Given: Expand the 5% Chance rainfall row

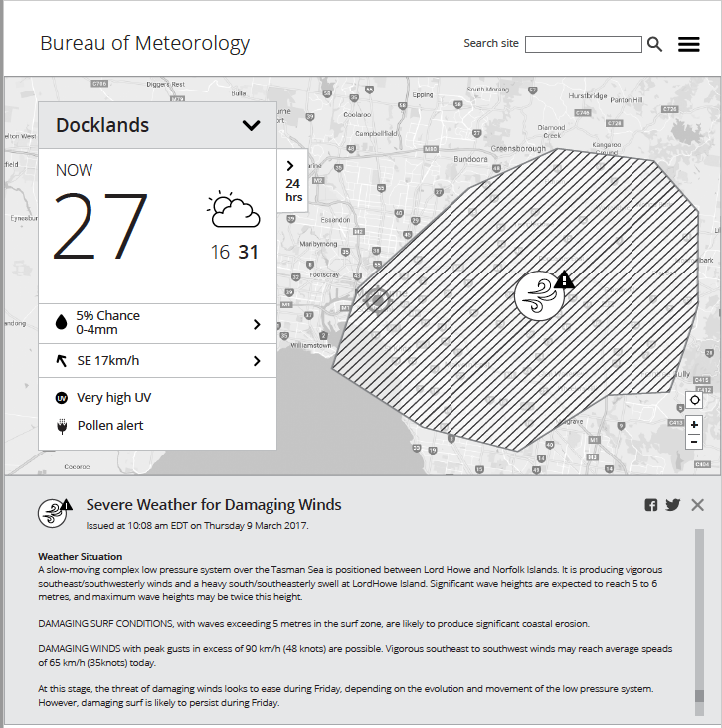Looking at the screenshot, I should tap(157, 323).
